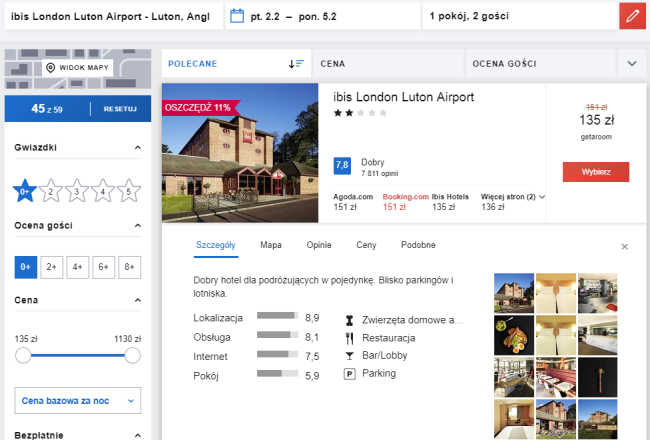The image size is (650, 440).
Task: Sort results by Polecane
Action: tap(236, 63)
